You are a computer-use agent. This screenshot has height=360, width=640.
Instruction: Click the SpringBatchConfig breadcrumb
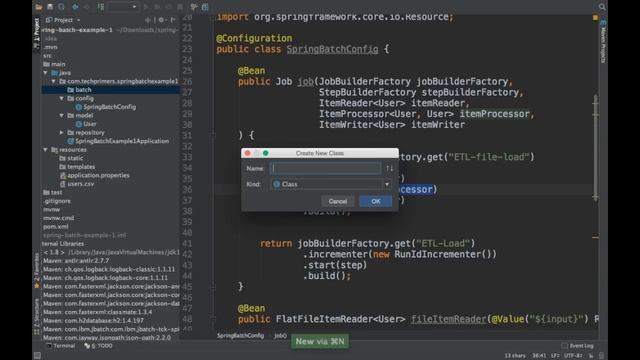[x=240, y=336]
